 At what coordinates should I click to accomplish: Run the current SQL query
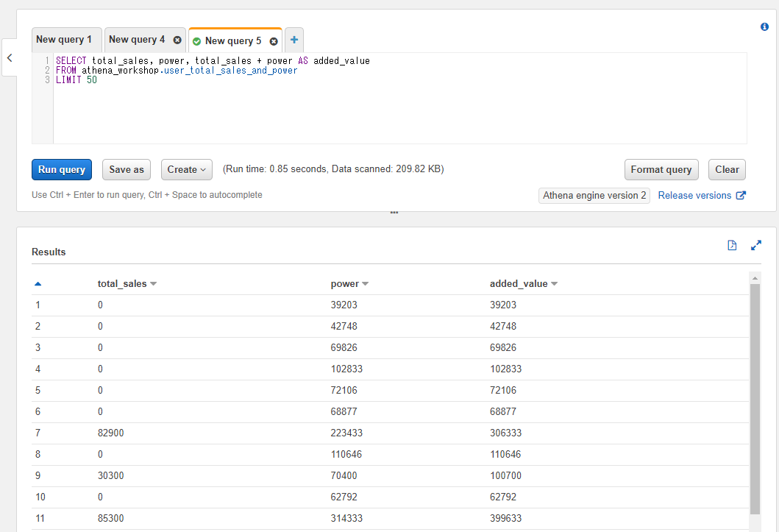click(x=61, y=169)
